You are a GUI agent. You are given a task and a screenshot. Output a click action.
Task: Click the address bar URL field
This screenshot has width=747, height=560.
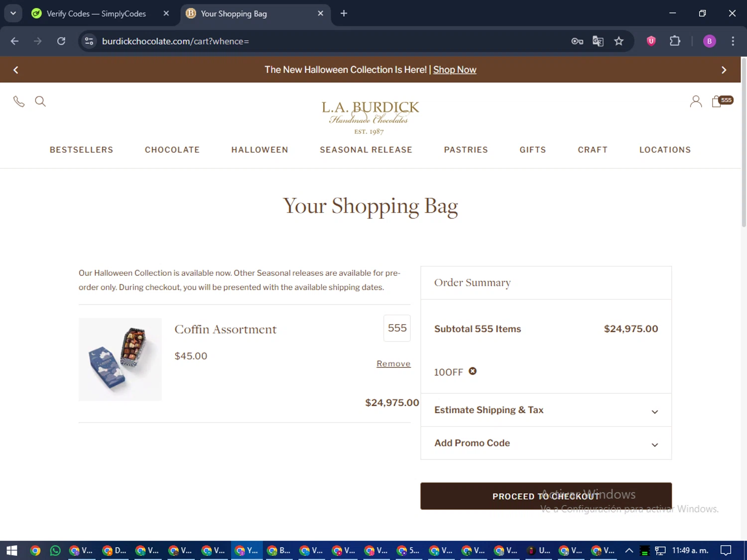[329, 41]
